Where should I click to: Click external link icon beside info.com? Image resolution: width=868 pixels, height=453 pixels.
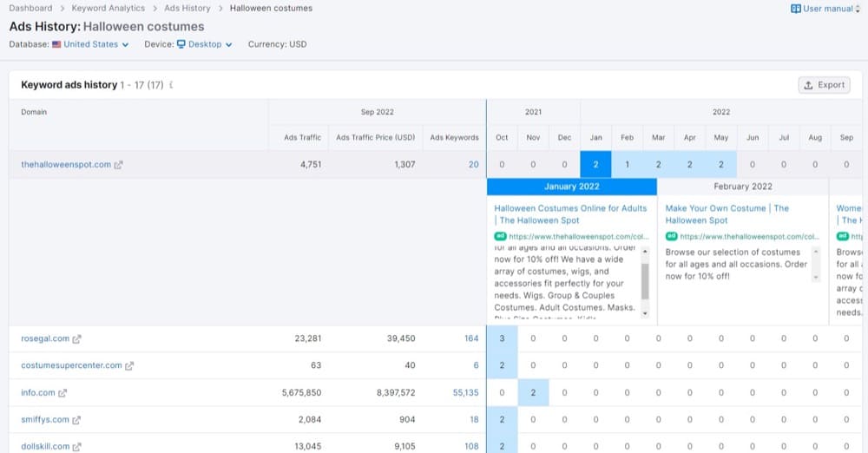(x=62, y=393)
